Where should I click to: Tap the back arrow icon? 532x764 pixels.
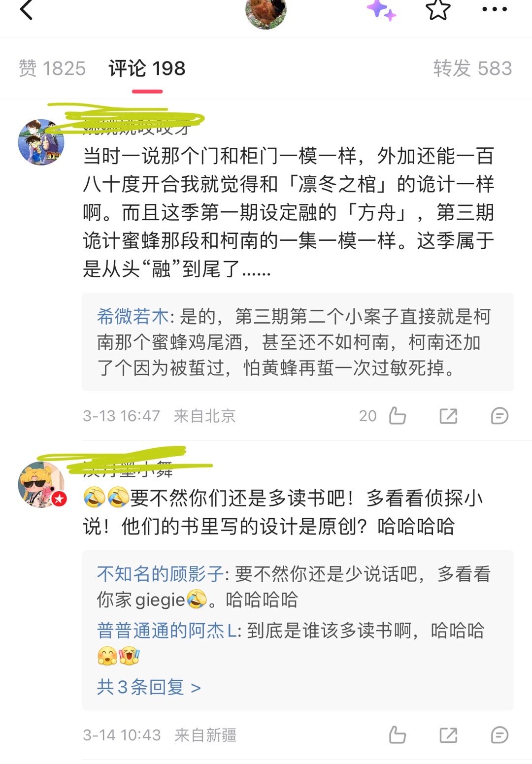coord(26,9)
